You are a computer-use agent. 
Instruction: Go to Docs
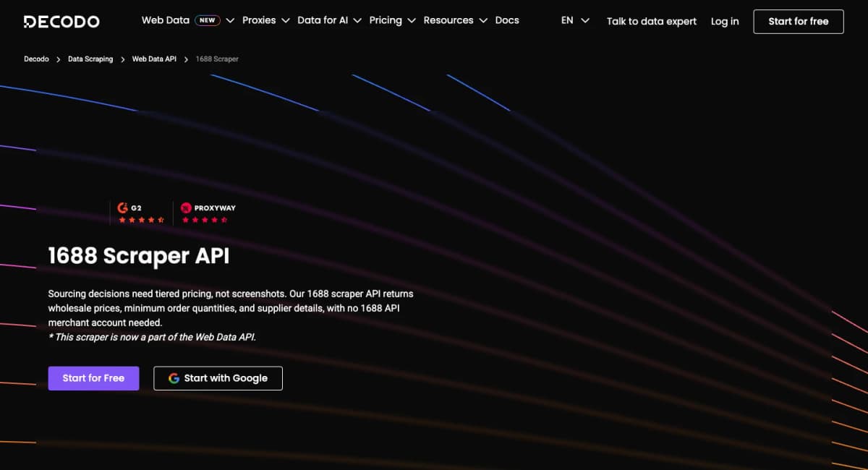(x=507, y=20)
